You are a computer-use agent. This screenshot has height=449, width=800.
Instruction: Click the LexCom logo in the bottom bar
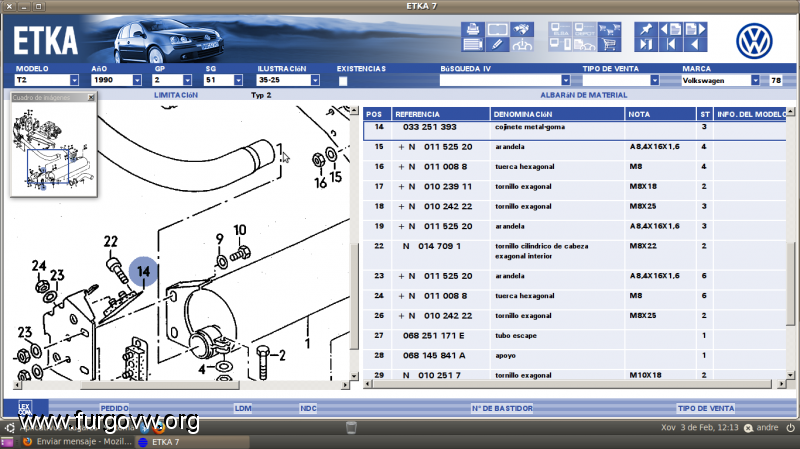tap(24, 408)
